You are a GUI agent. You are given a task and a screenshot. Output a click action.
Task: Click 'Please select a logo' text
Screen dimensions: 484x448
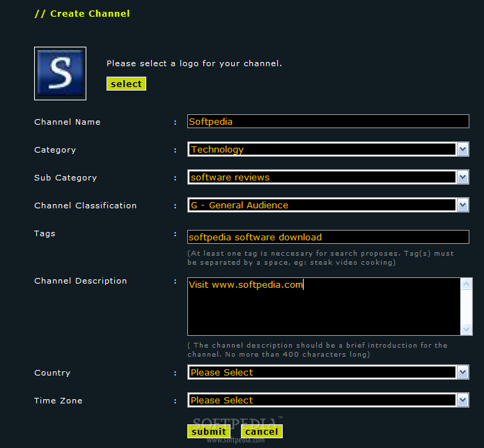(194, 63)
